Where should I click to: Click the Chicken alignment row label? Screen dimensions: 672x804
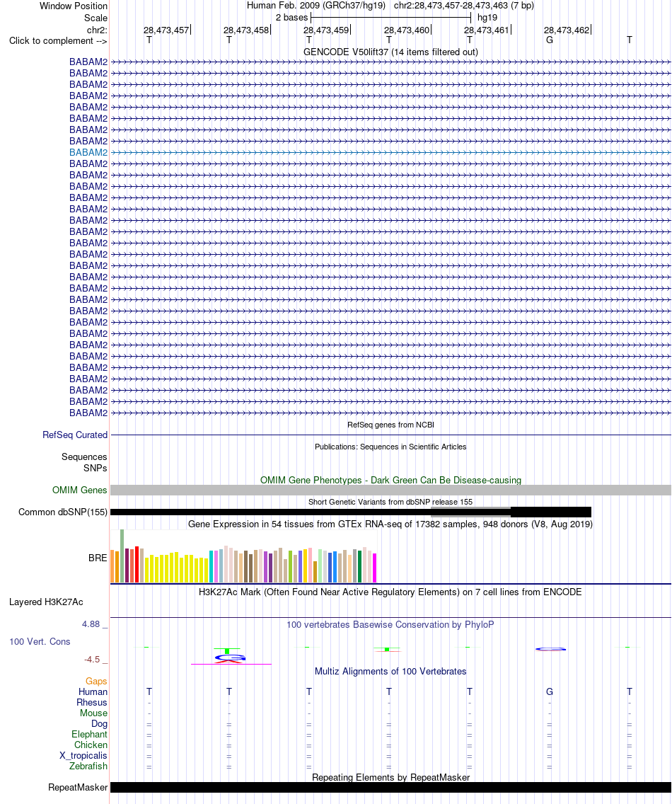(x=91, y=745)
